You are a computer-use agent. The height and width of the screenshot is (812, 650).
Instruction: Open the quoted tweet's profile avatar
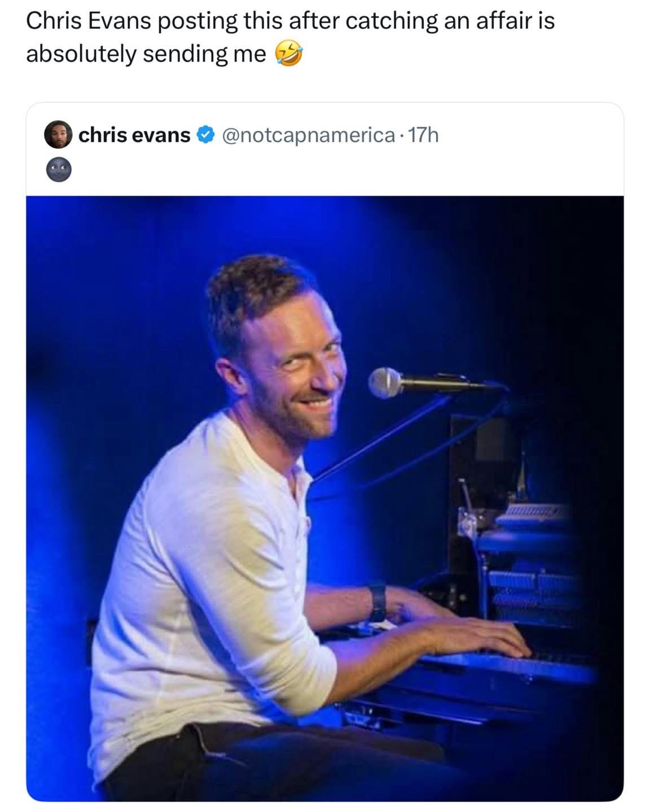click(x=58, y=135)
